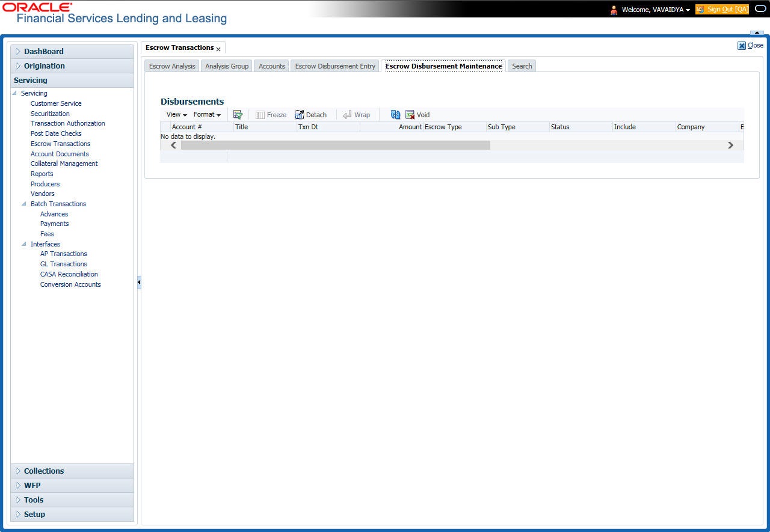Switch to the Analysis Group tab

(x=227, y=66)
